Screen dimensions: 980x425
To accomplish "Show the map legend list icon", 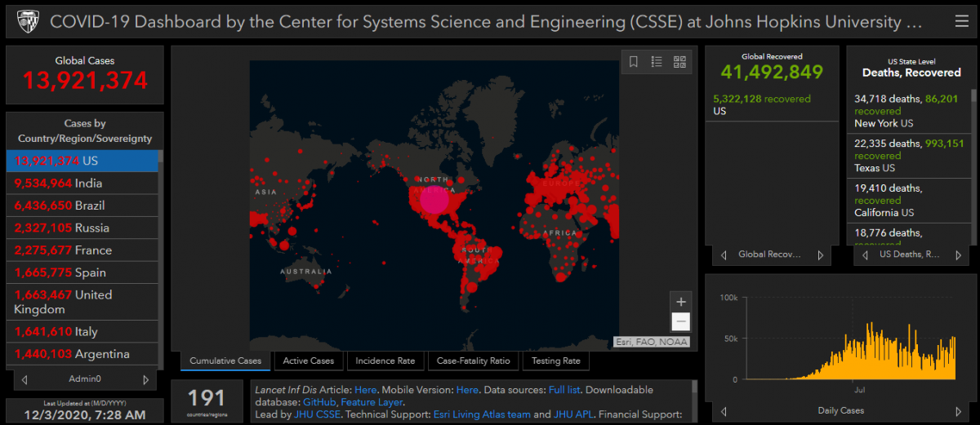I will [657, 62].
